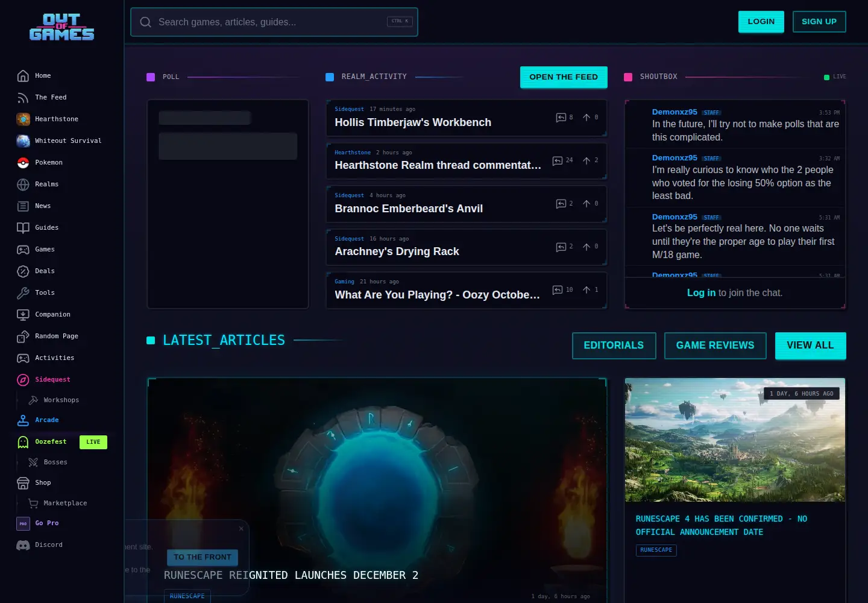The height and width of the screenshot is (603, 868).
Task: Click OPEN THE FEED button
Action: (564, 77)
